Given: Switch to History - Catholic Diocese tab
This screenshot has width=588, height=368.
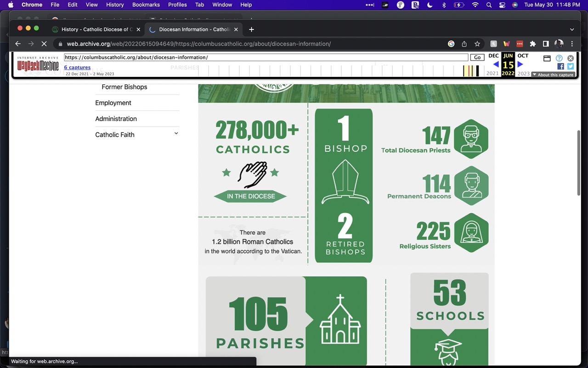Looking at the screenshot, I should tap(96, 29).
